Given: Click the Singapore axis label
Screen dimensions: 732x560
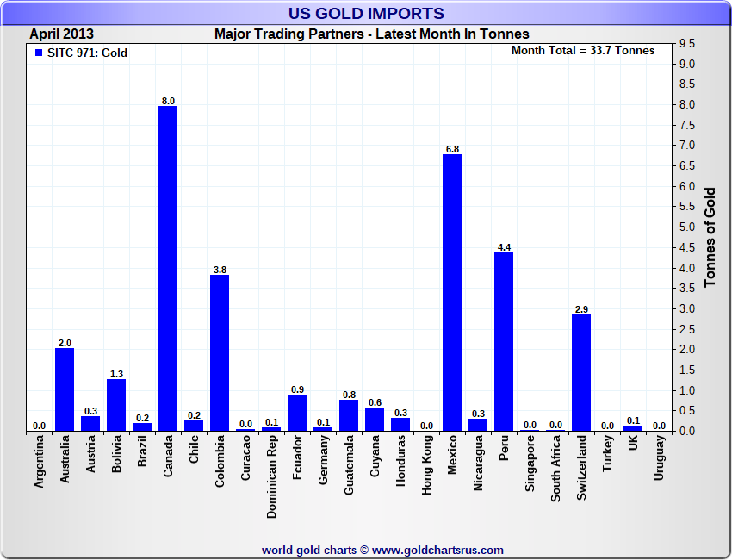Looking at the screenshot, I should click(x=530, y=464).
